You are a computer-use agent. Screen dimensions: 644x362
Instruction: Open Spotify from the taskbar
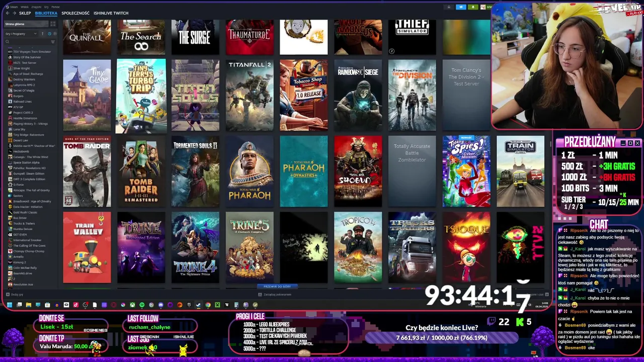click(x=142, y=305)
